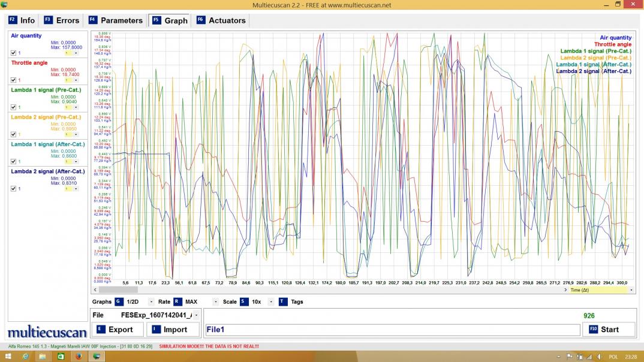Click the 926 sample counter value
Image resolution: width=644 pixels, height=362 pixels.
[x=589, y=316]
